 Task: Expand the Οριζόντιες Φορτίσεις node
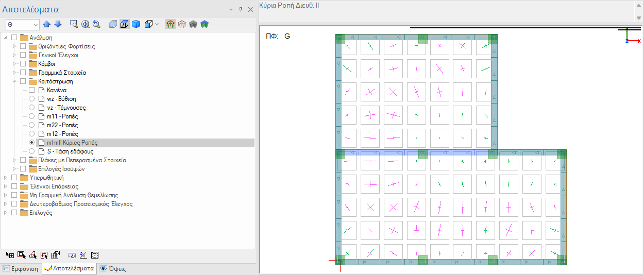tap(14, 46)
